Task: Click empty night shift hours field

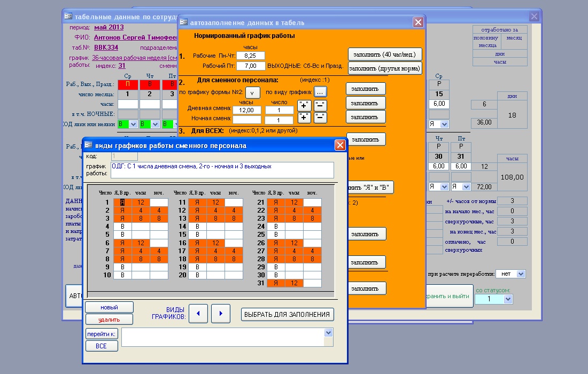Action: (247, 120)
